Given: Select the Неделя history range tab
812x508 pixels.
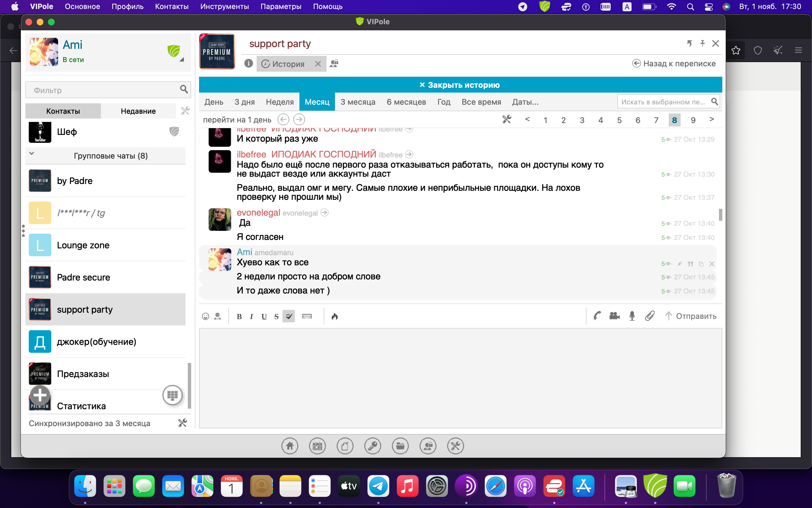Looking at the screenshot, I should point(279,102).
